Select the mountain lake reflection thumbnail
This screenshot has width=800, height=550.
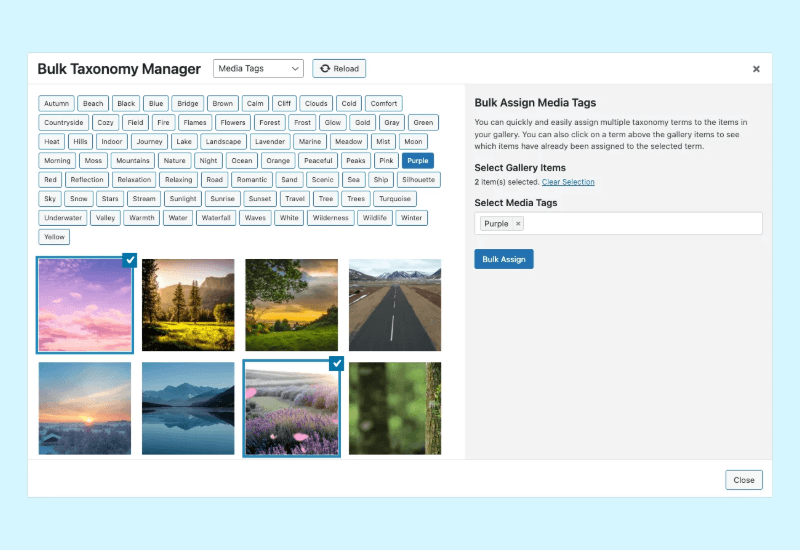tap(188, 408)
